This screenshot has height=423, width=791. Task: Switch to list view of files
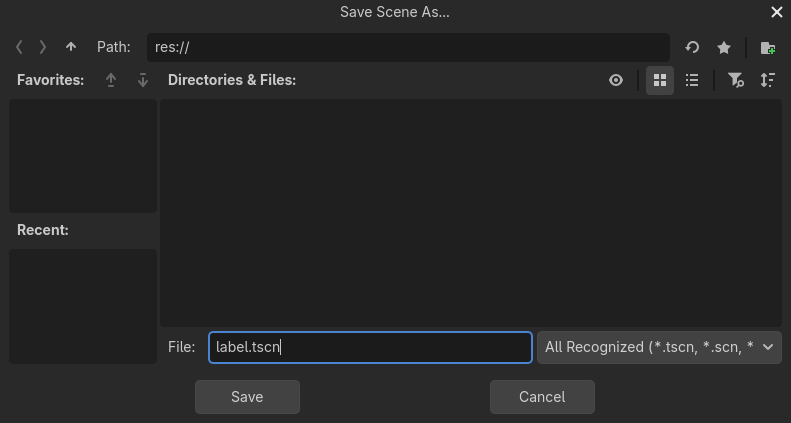(x=692, y=80)
